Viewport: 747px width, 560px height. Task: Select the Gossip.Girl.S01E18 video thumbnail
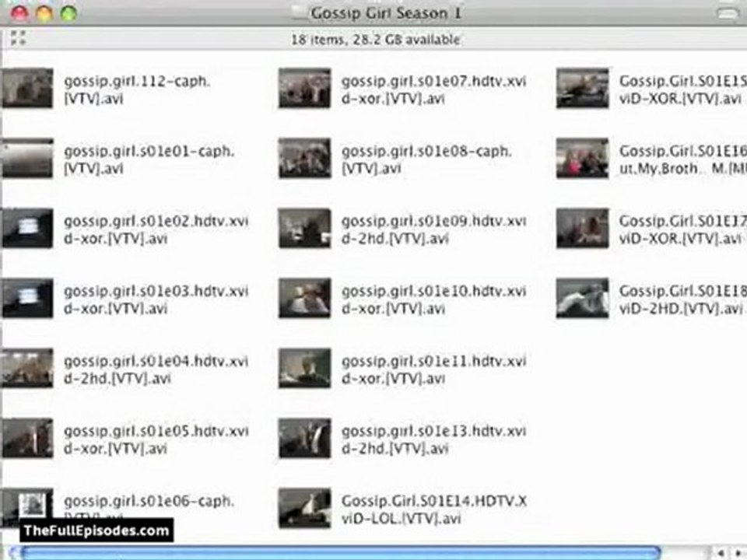tap(582, 298)
